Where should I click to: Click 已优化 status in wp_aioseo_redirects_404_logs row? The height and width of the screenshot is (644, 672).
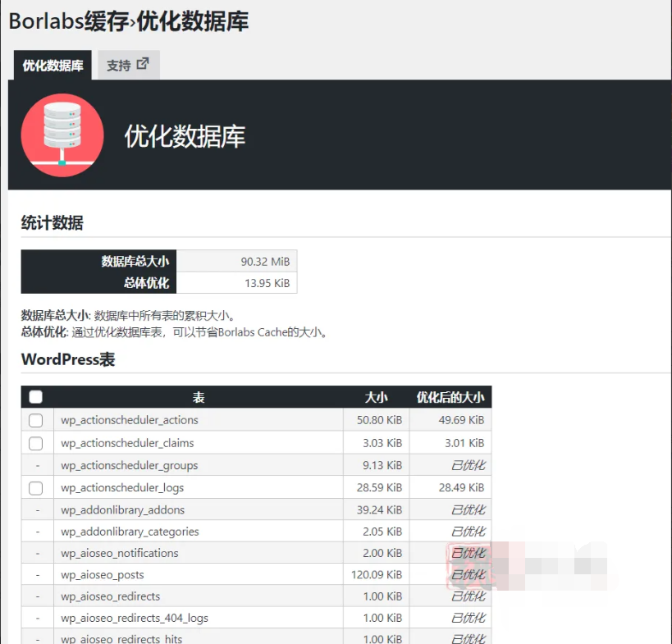click(468, 618)
